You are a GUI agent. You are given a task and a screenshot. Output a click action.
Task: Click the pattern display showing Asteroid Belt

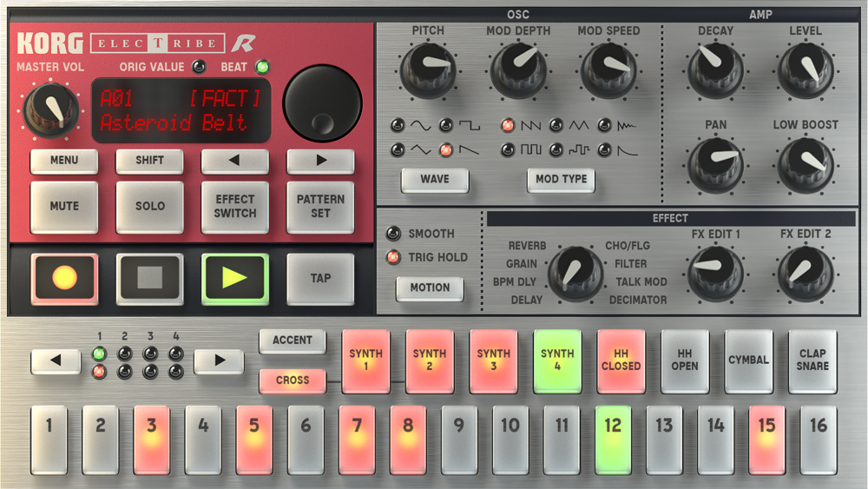[x=181, y=111]
